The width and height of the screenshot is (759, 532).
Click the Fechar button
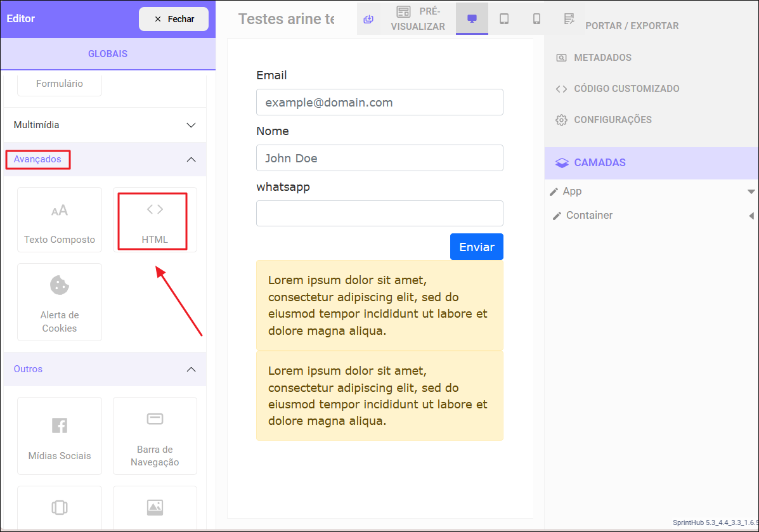coord(174,19)
